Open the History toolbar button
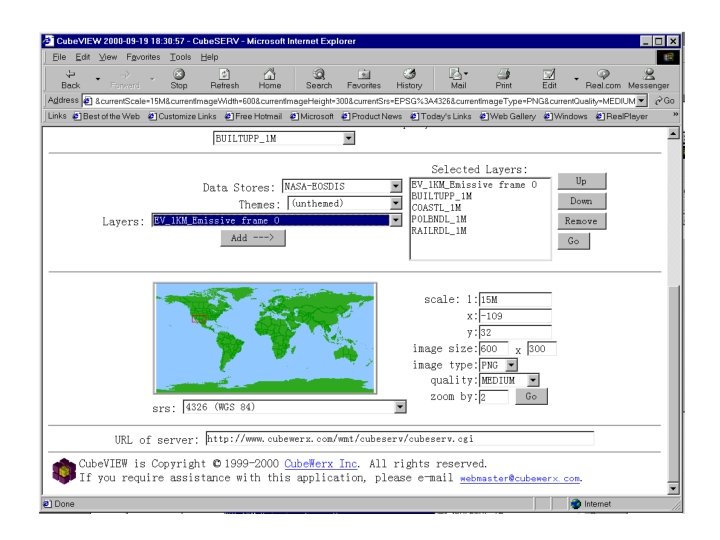720x540 pixels. (409, 79)
